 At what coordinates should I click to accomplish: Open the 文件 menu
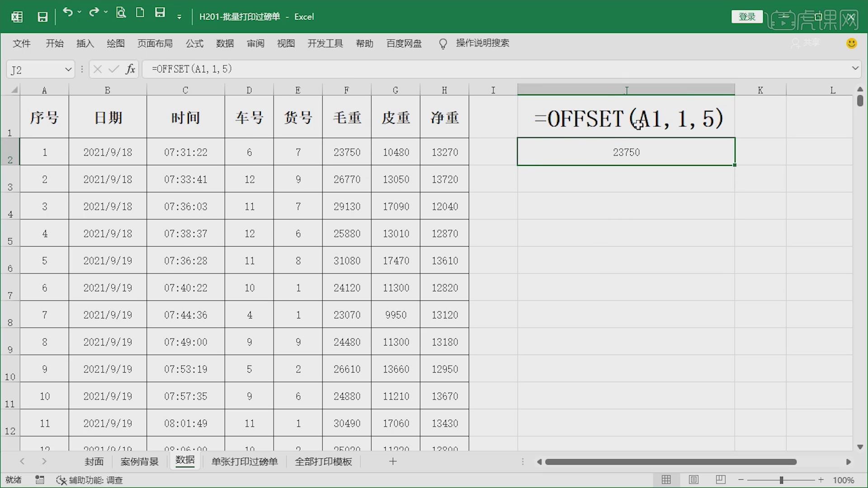(x=21, y=43)
